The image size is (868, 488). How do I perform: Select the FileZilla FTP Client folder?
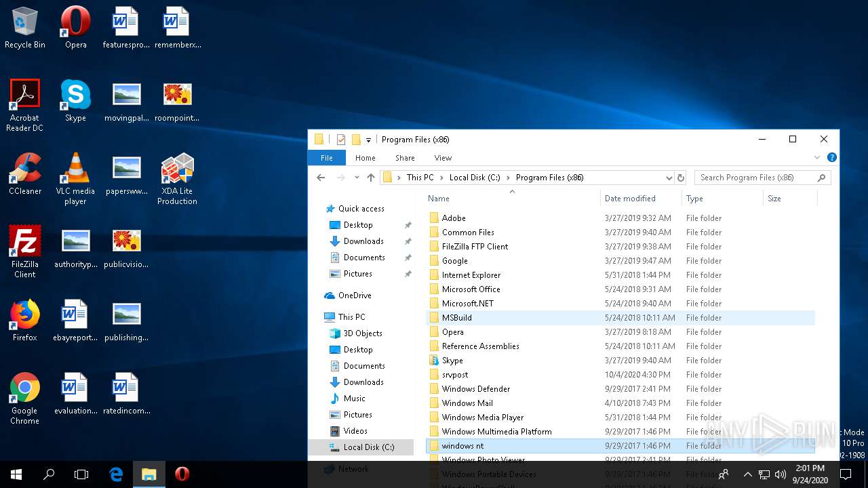tap(621, 247)
